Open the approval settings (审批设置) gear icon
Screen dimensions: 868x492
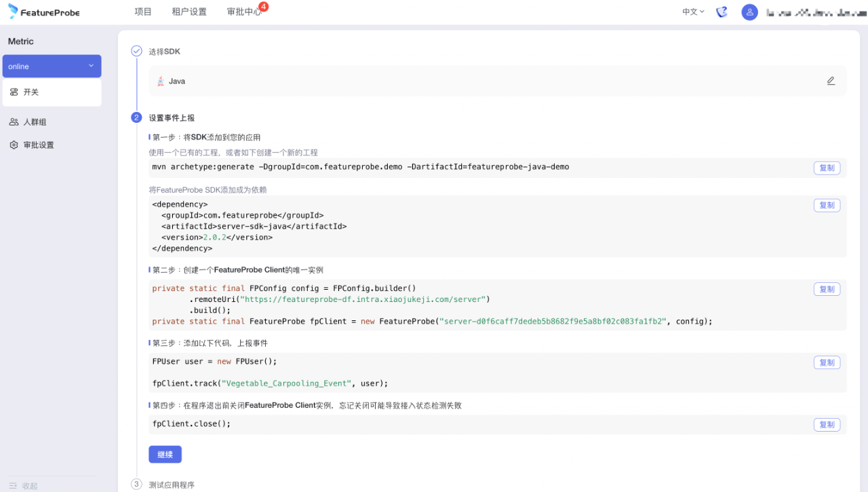pos(14,145)
